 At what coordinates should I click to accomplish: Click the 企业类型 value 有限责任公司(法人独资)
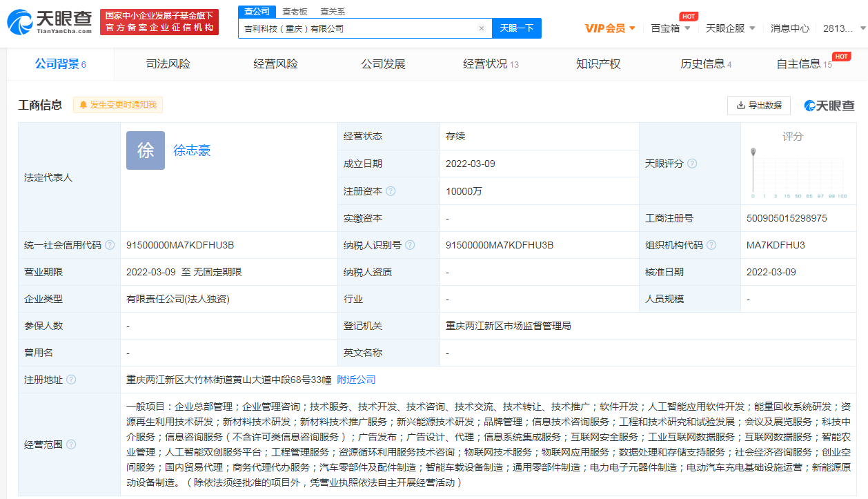pyautogui.click(x=178, y=299)
